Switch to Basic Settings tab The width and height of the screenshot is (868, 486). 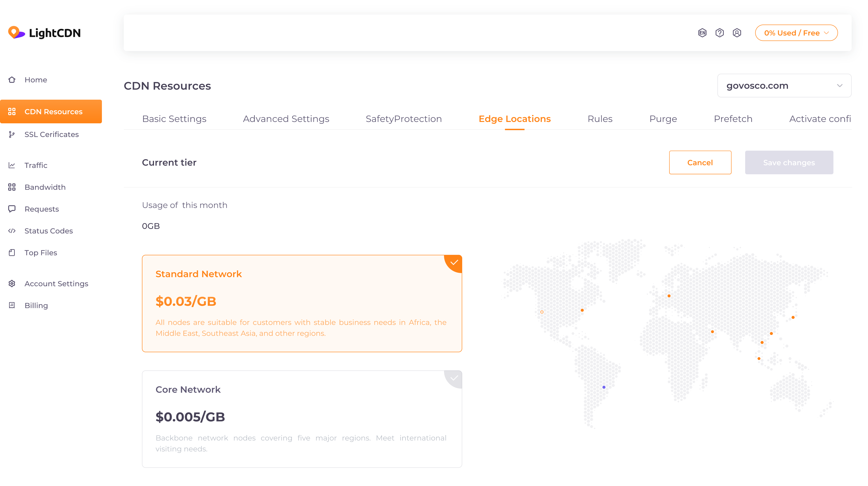click(174, 119)
